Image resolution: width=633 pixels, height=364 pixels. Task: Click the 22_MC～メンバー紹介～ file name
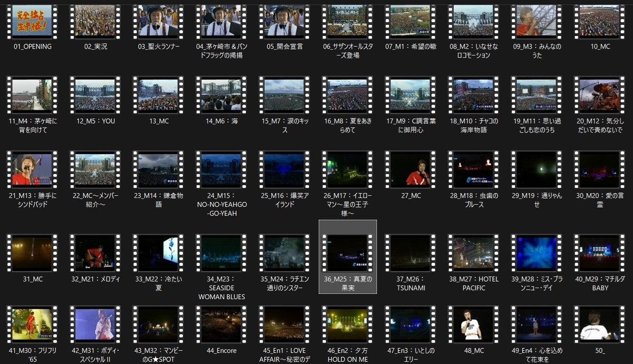(x=95, y=200)
